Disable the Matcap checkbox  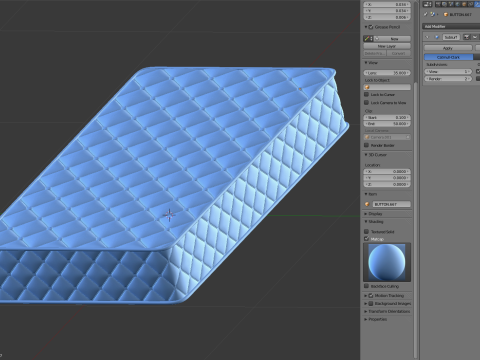[366, 239]
